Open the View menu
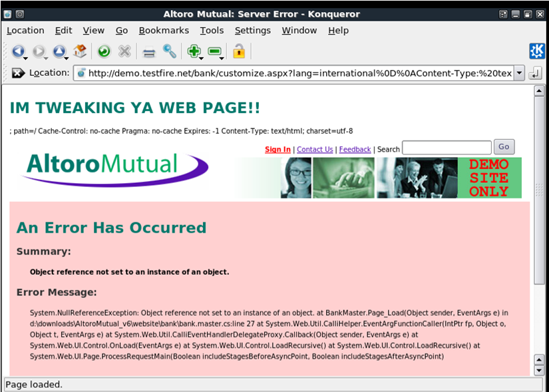Viewport: 549px width, 392px height. (93, 31)
